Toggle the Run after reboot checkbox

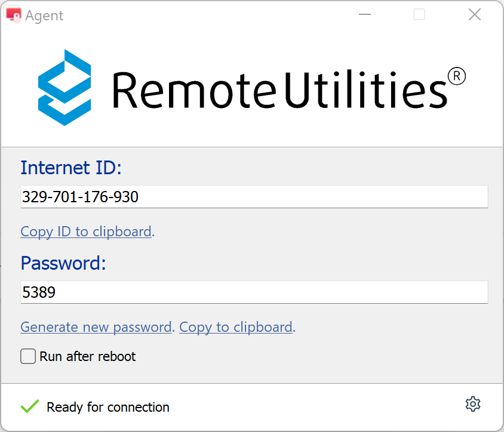tap(27, 356)
